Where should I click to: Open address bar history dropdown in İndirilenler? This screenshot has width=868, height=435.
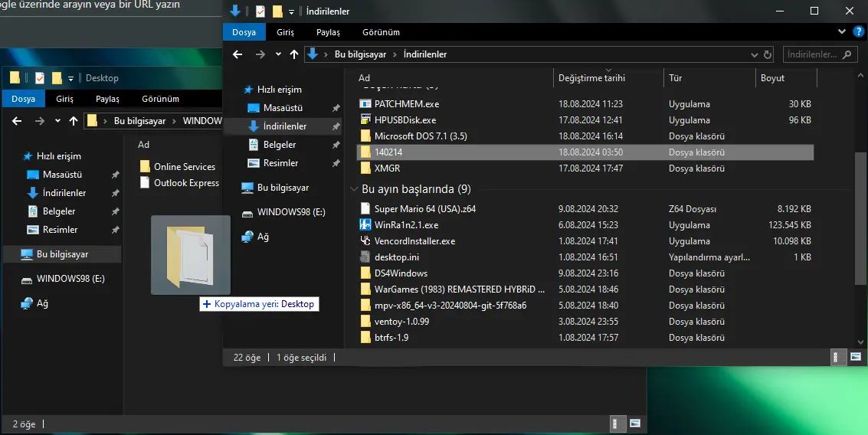click(x=754, y=54)
